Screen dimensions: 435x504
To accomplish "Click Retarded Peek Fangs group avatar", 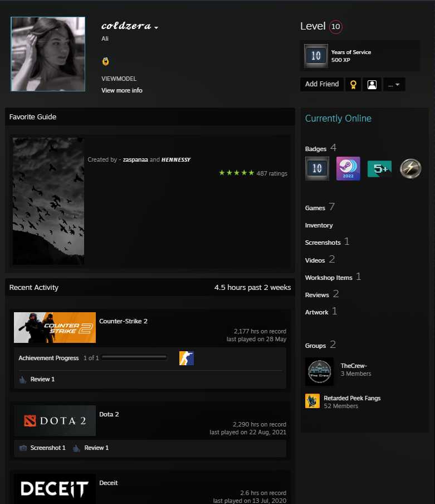I will (312, 401).
